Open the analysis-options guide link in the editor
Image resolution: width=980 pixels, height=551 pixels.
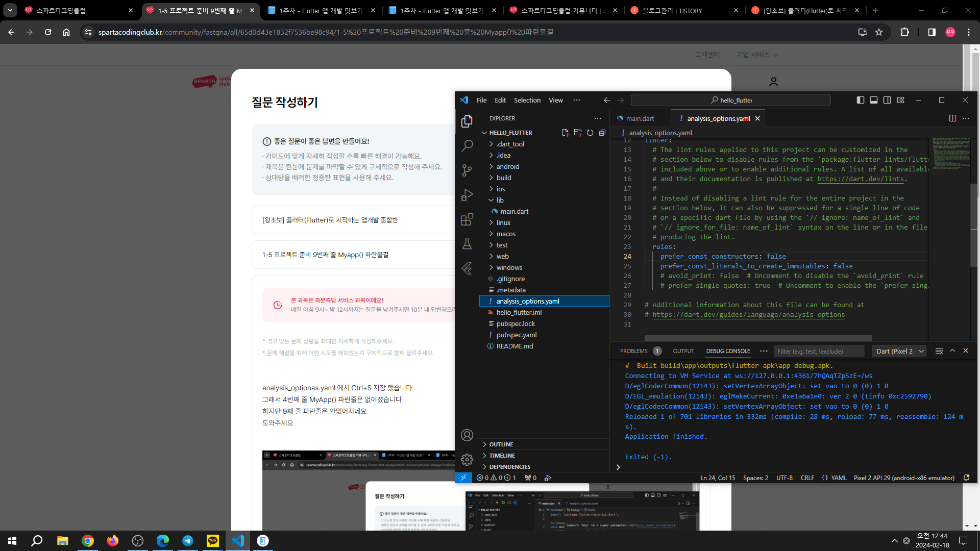748,315
